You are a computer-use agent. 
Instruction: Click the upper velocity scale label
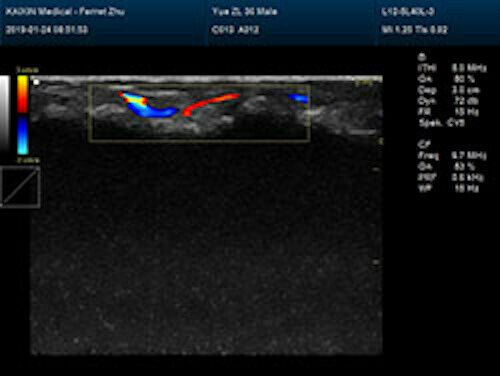28,70
